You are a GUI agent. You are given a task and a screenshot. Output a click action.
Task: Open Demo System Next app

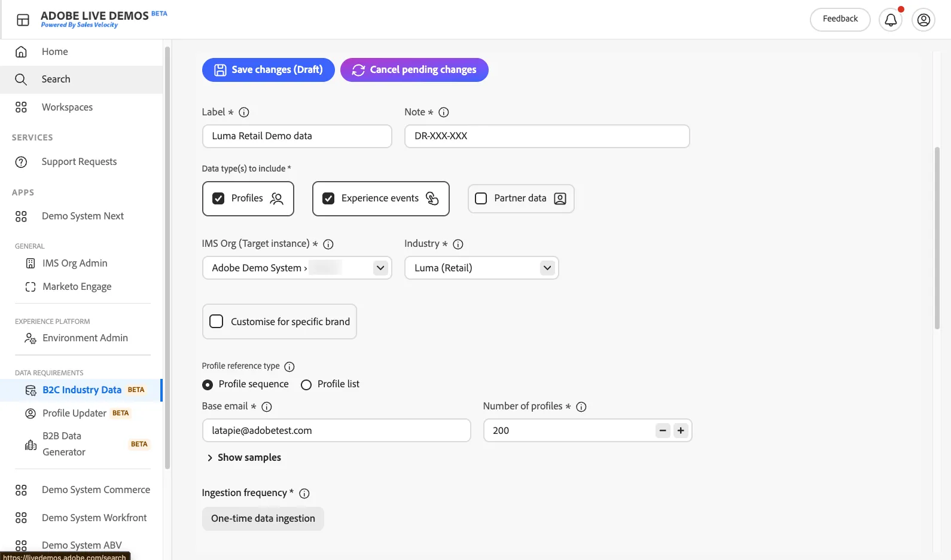coord(81,216)
